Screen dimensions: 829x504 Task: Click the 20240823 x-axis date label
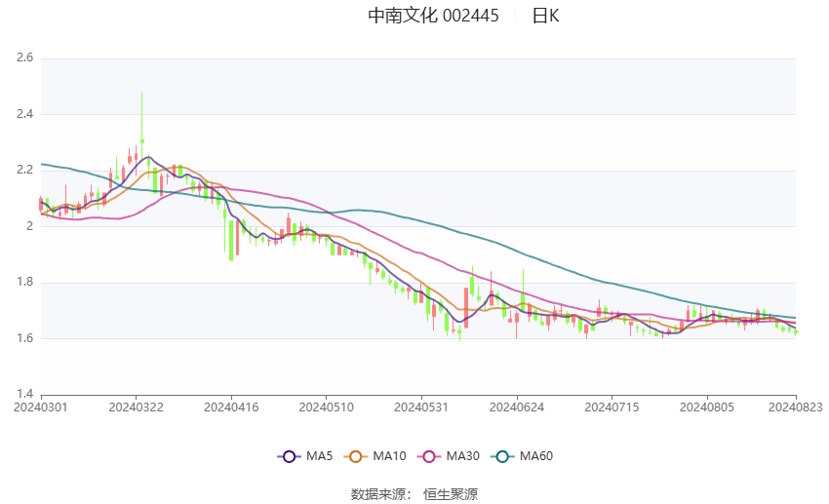click(x=796, y=406)
